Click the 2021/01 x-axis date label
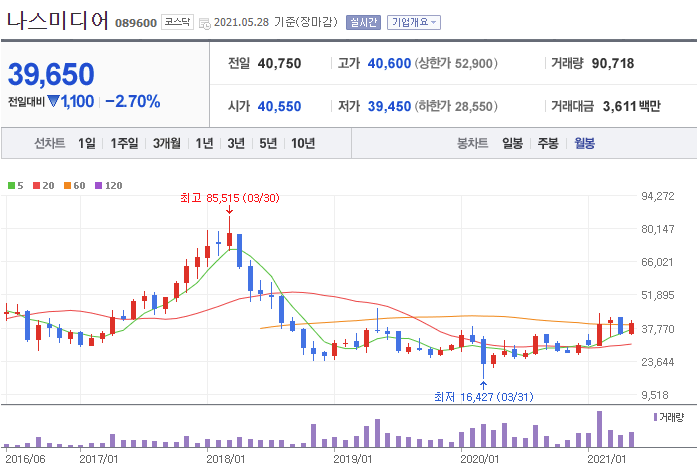Image resolution: width=697 pixels, height=474 pixels. click(x=606, y=459)
